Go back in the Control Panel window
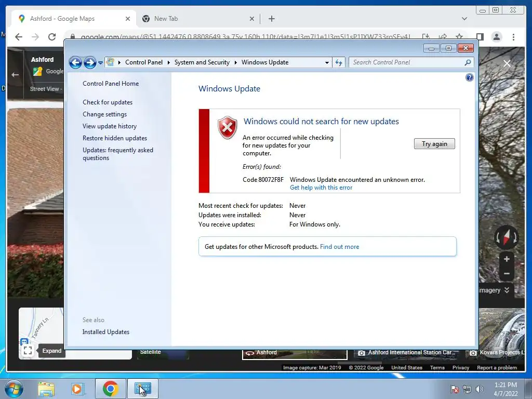Viewport: 532px width, 399px height. pyautogui.click(x=75, y=62)
